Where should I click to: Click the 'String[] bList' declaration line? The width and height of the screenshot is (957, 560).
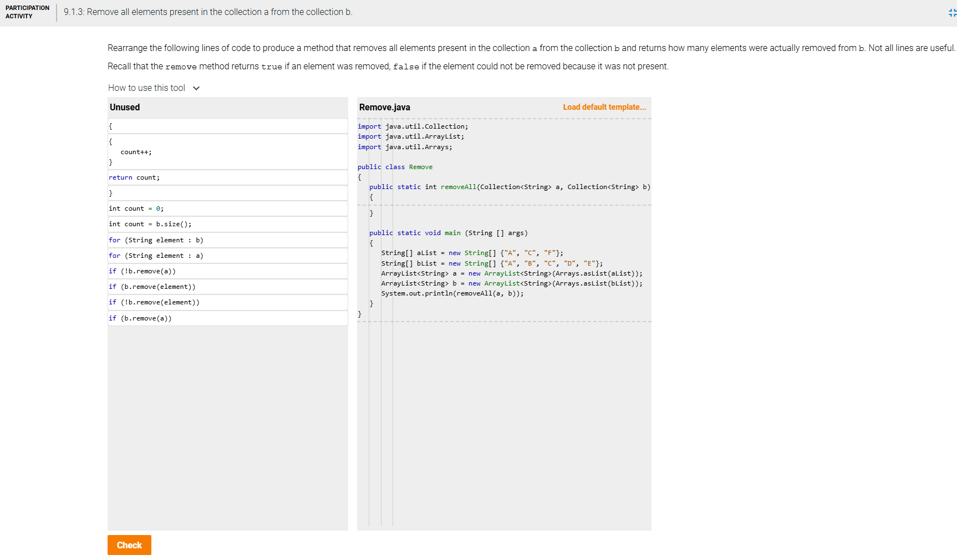pyautogui.click(x=492, y=263)
